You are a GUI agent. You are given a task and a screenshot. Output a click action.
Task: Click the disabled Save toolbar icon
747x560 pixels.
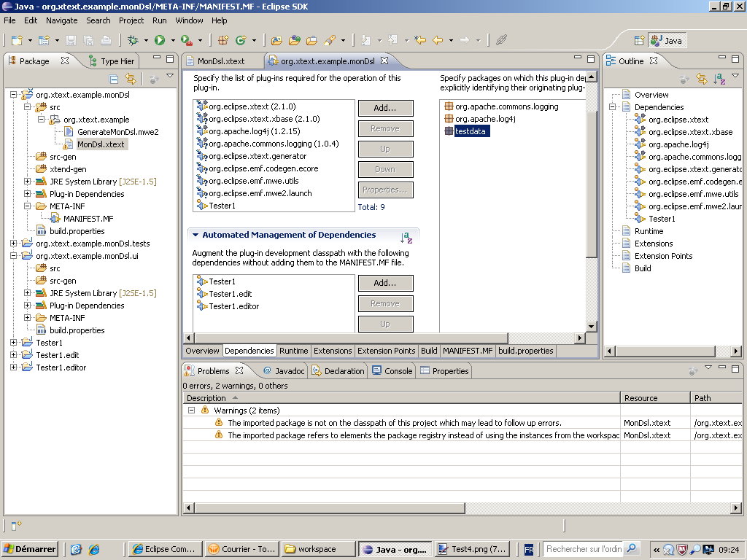[x=71, y=41]
